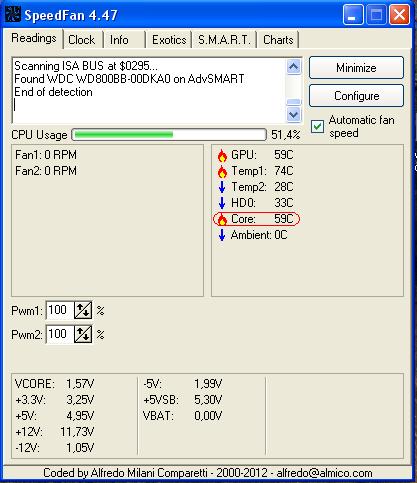Open the Info tab

click(119, 40)
